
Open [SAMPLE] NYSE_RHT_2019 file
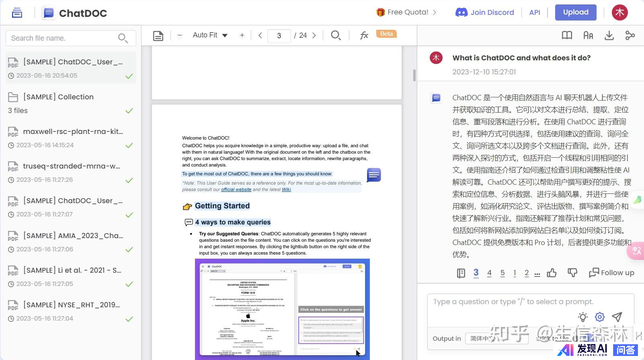(x=71, y=311)
